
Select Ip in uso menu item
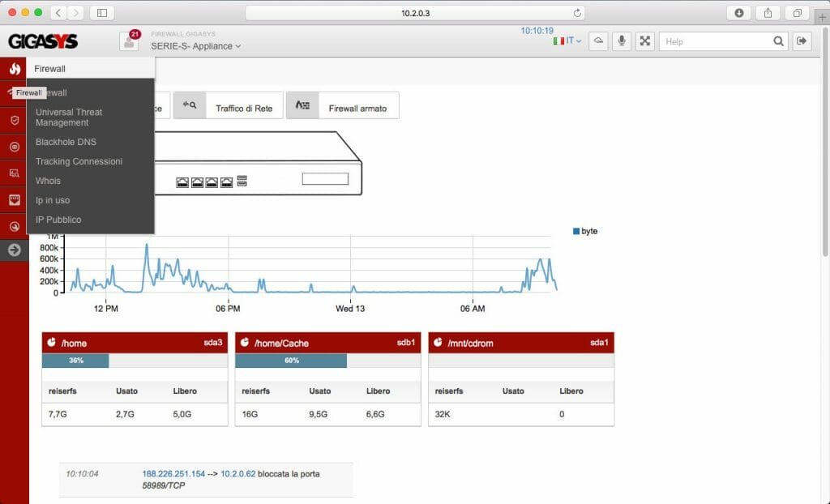click(x=53, y=200)
